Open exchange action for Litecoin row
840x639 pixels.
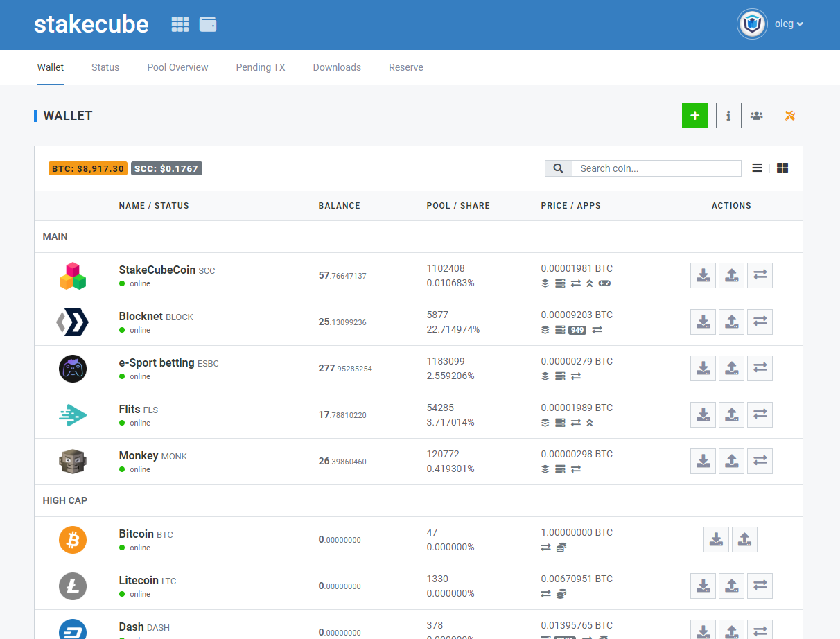pyautogui.click(x=760, y=586)
